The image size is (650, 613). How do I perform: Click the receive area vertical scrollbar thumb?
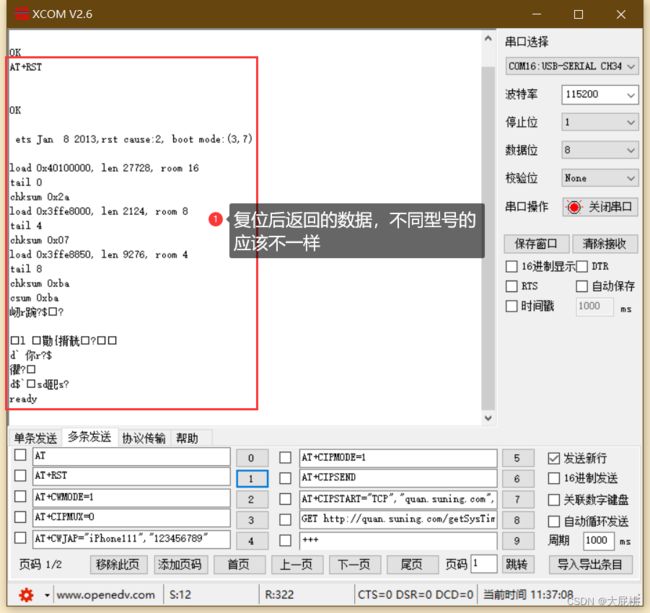(488, 237)
